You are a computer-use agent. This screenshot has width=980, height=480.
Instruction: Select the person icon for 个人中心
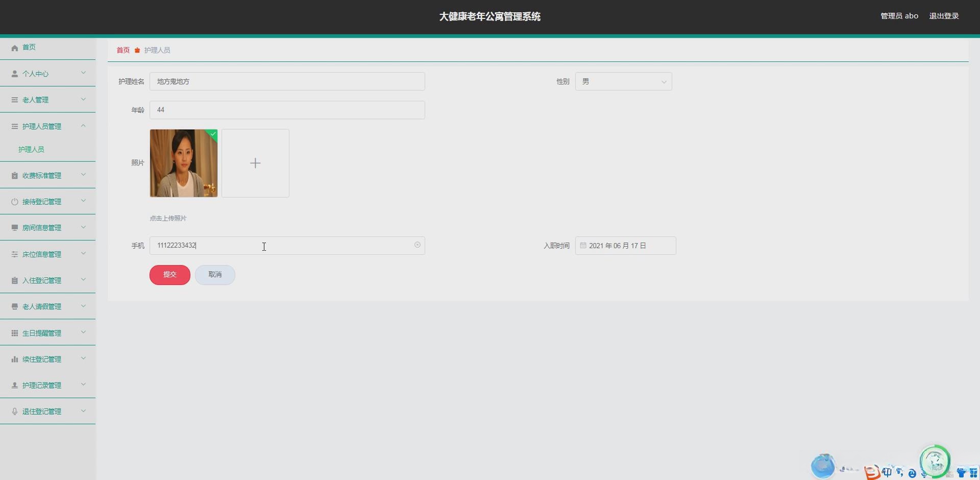click(x=14, y=73)
